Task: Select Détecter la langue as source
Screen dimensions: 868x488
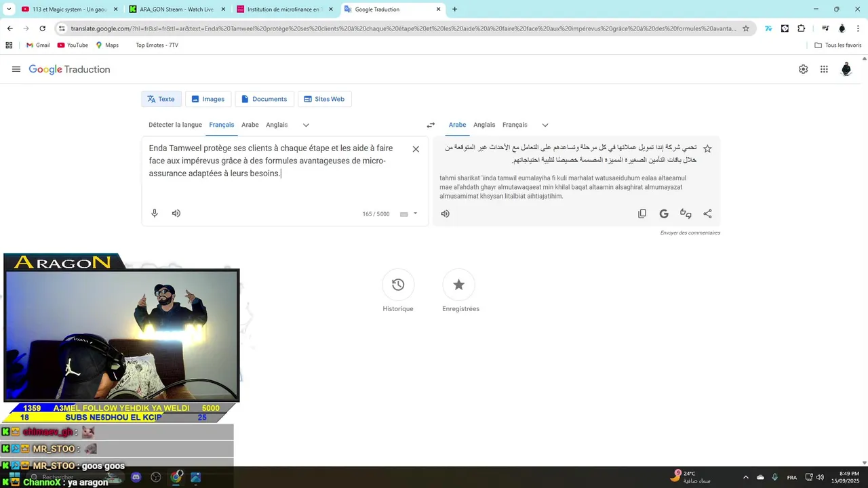Action: [x=175, y=125]
